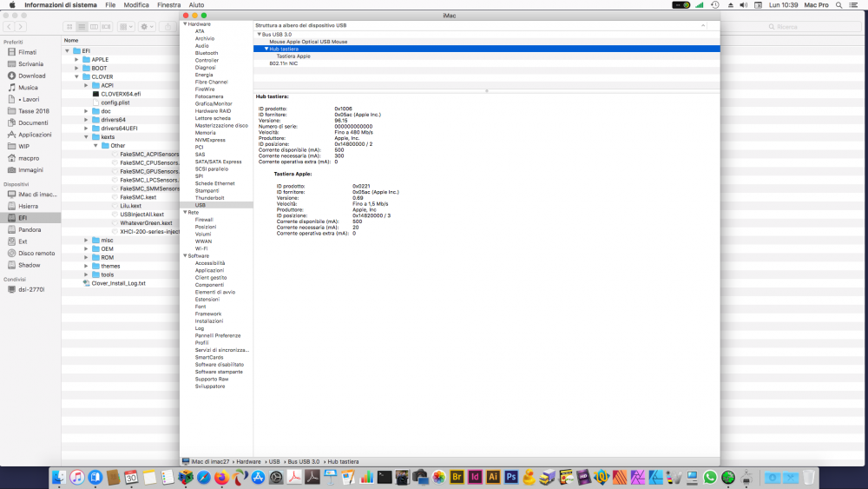Switch Finder to cover flow view
The width and height of the screenshot is (868, 489).
[x=106, y=27]
